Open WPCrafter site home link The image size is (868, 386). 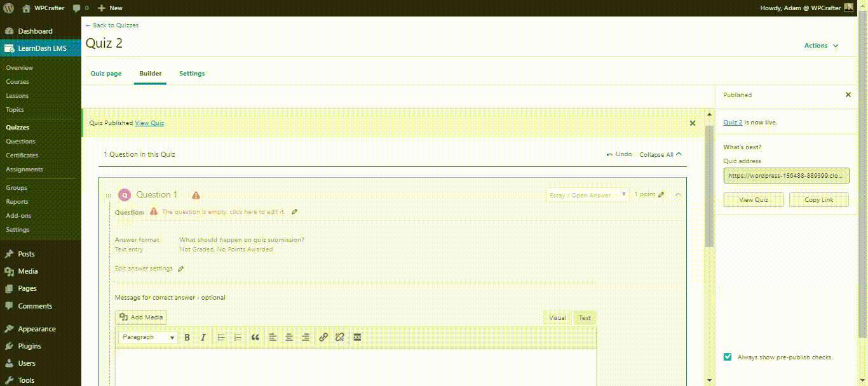[x=43, y=8]
